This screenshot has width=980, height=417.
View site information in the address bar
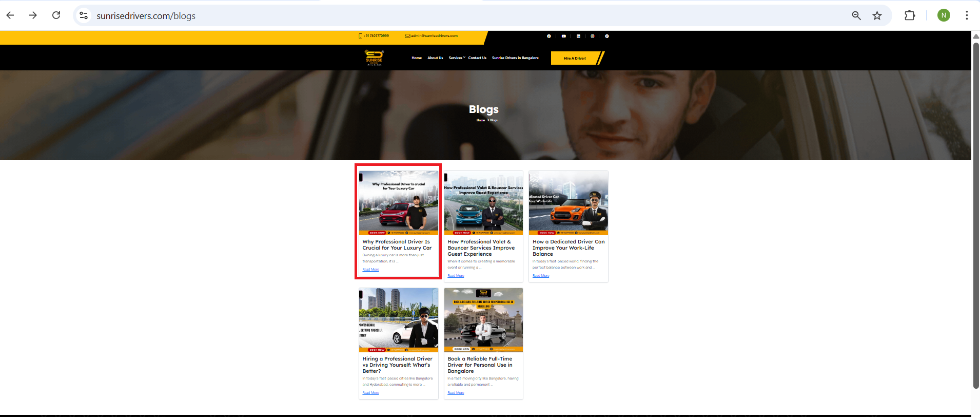coord(84,15)
